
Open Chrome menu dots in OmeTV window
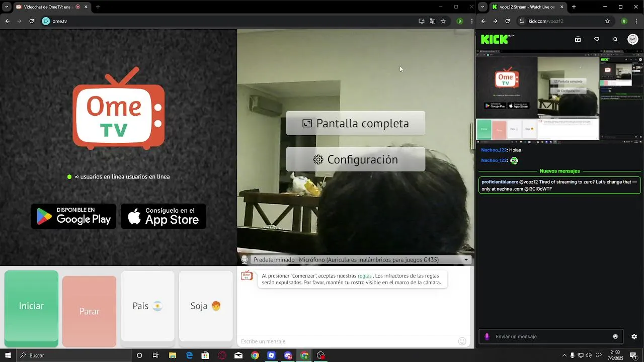click(471, 21)
